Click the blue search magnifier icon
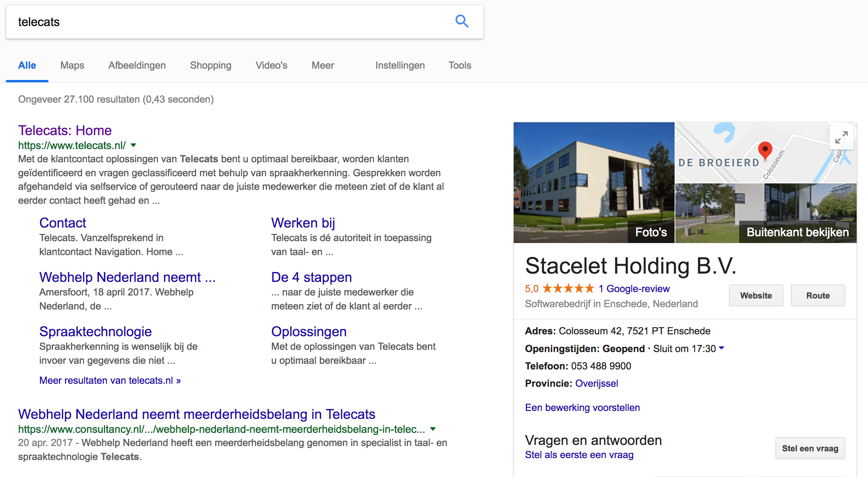 click(x=462, y=22)
